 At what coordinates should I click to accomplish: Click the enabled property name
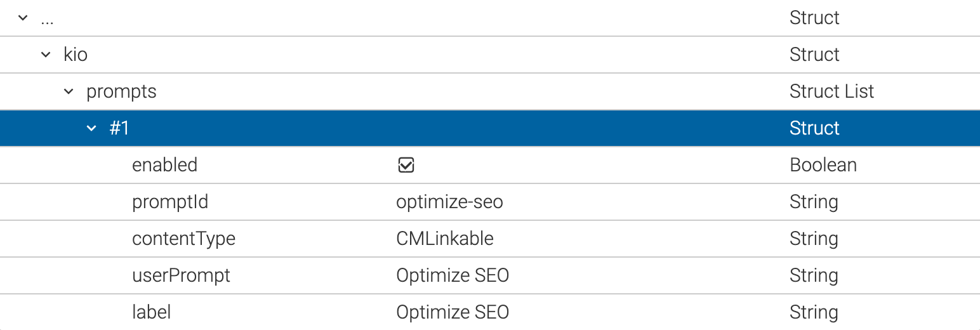click(x=164, y=165)
